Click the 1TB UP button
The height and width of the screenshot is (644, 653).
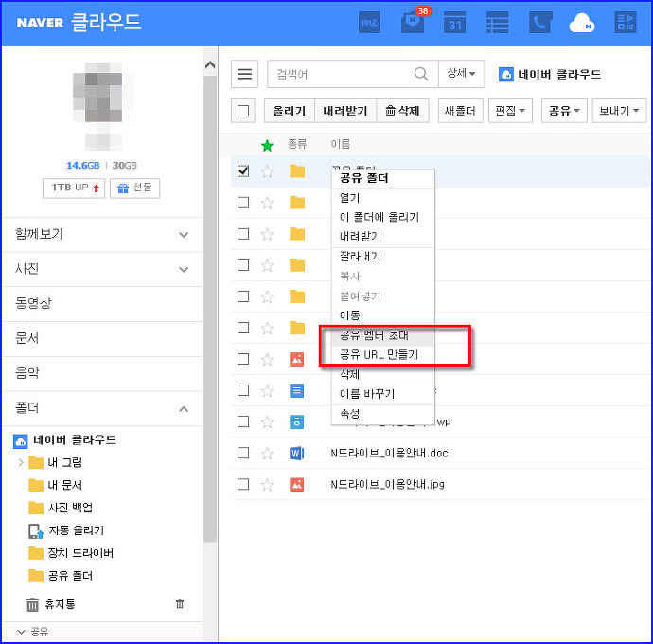click(x=74, y=188)
